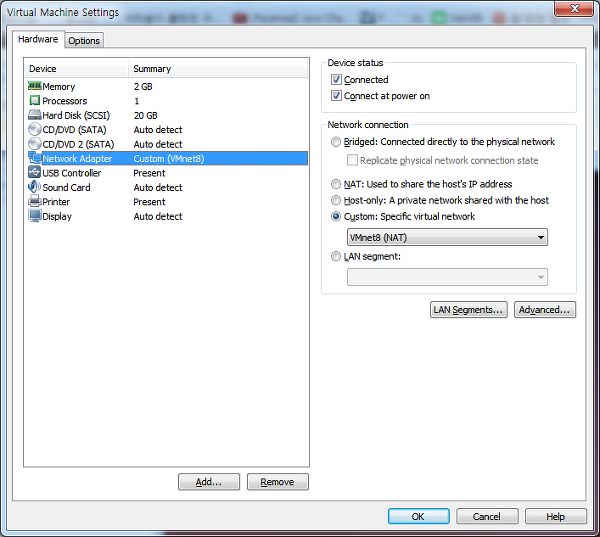Click the Display monitor icon
The width and height of the screenshot is (600, 537).
[x=34, y=216]
